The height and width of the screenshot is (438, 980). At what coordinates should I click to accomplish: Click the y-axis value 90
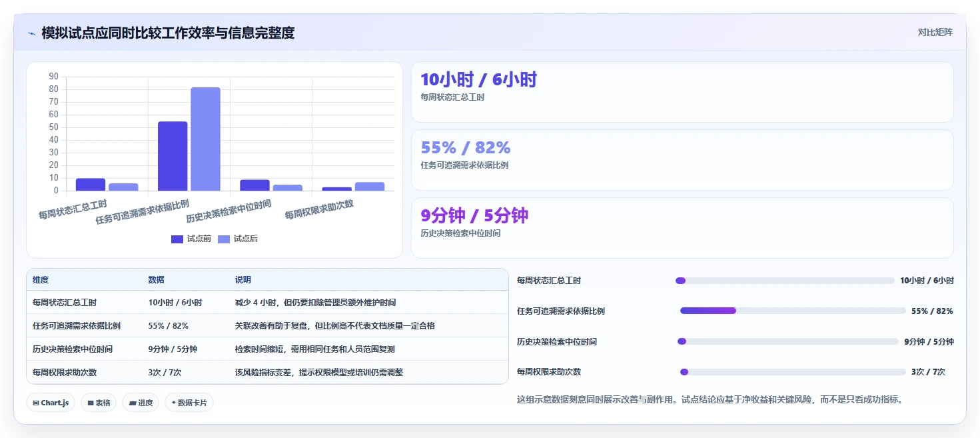click(x=54, y=76)
